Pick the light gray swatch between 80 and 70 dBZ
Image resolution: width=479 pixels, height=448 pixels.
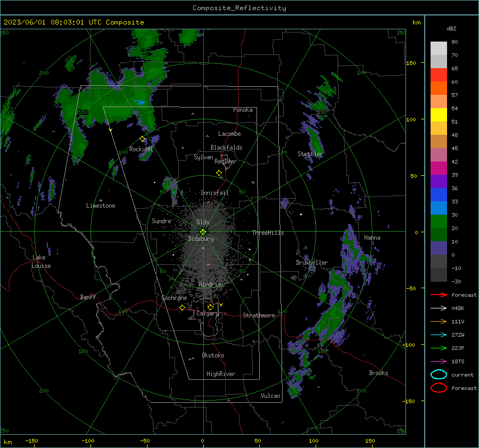point(439,48)
